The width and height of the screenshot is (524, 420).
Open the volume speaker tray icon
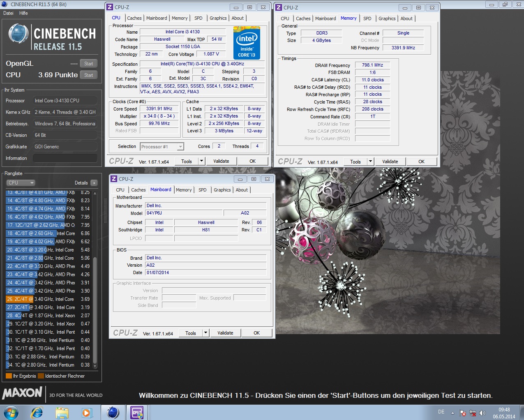tap(482, 413)
